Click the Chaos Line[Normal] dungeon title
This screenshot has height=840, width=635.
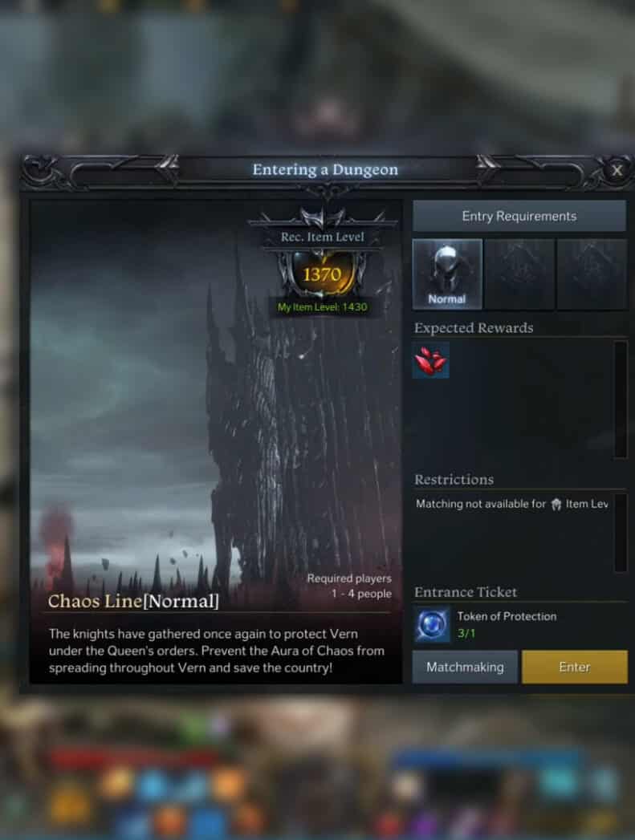pos(133,601)
